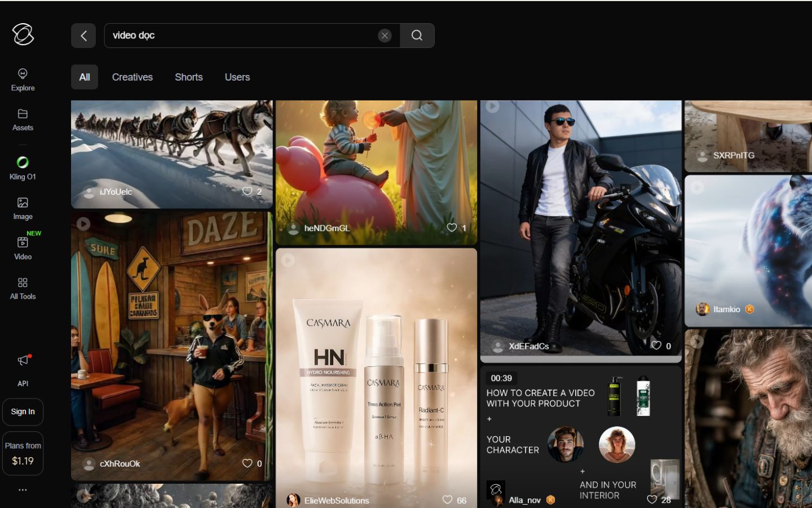Switch to the Shorts tab
Image resolution: width=812 pixels, height=508 pixels.
tap(189, 77)
